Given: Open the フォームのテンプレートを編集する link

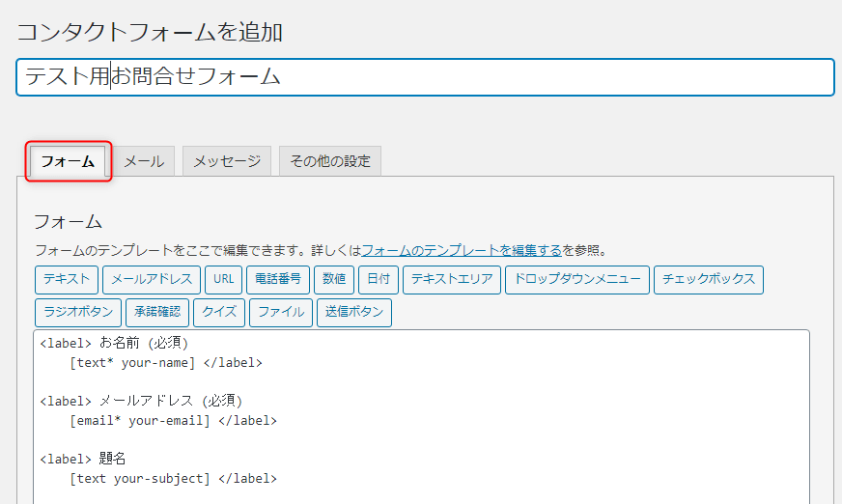Looking at the screenshot, I should tap(462, 250).
